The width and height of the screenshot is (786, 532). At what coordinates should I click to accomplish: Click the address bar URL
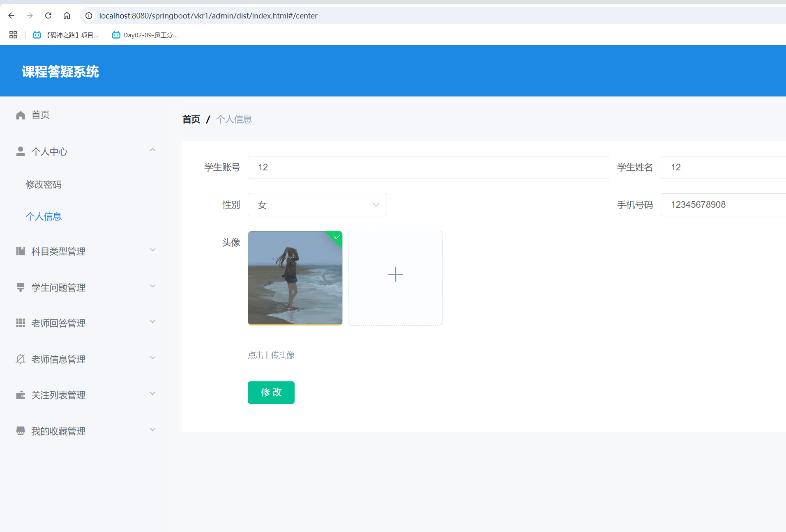click(208, 16)
